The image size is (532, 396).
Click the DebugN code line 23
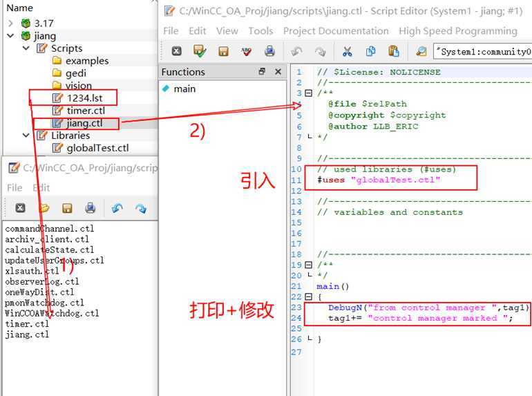(428, 308)
